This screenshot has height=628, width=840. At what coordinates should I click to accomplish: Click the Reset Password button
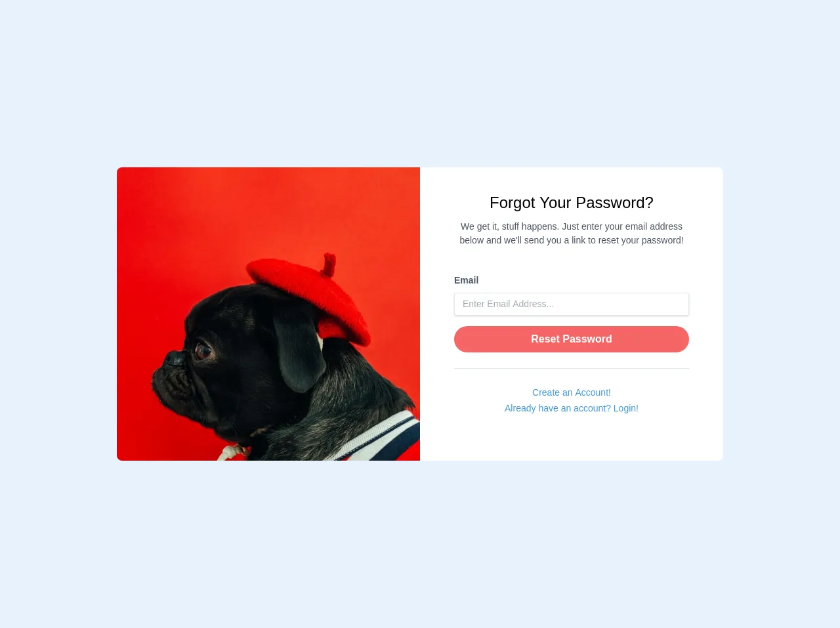pos(572,339)
